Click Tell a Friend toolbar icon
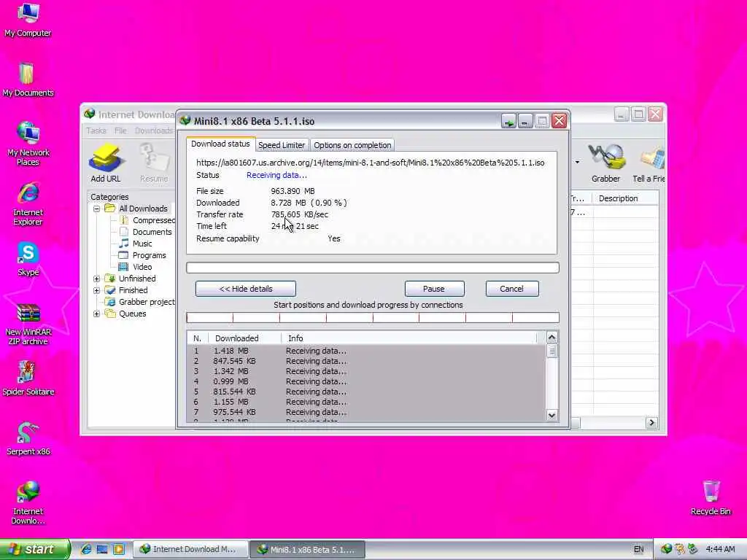The image size is (747, 560). (x=649, y=163)
